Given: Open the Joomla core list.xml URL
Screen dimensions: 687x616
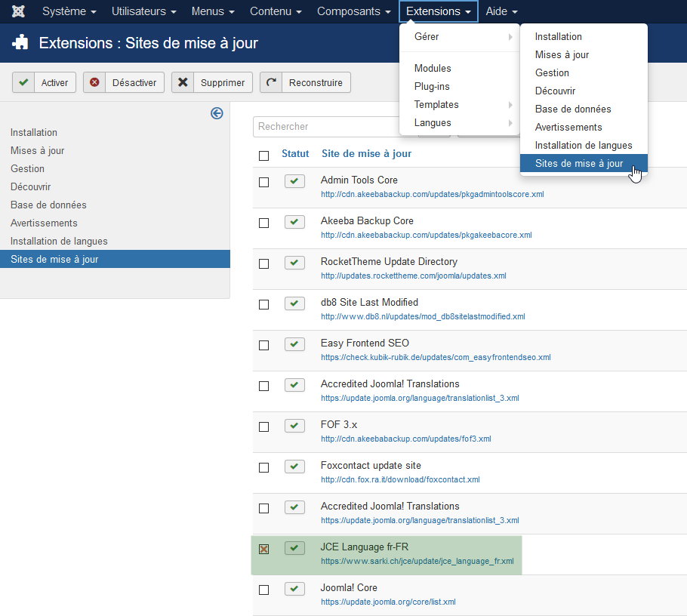Looking at the screenshot, I should pyautogui.click(x=388, y=602).
